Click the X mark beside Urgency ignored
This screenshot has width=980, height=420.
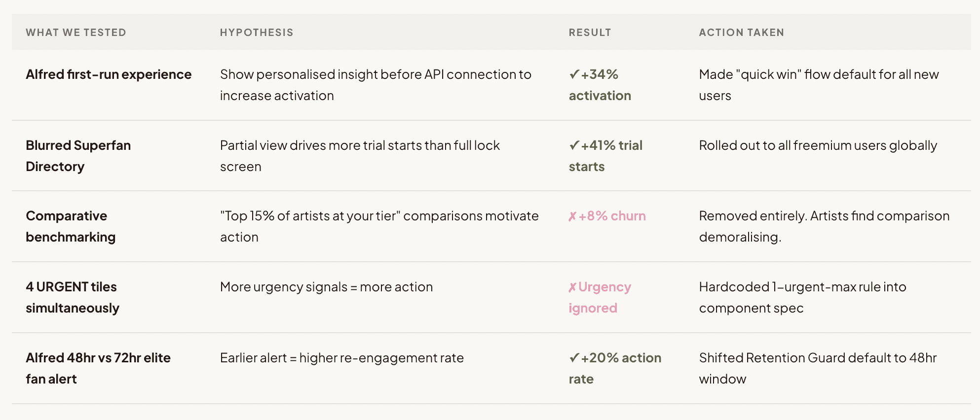[x=572, y=287]
